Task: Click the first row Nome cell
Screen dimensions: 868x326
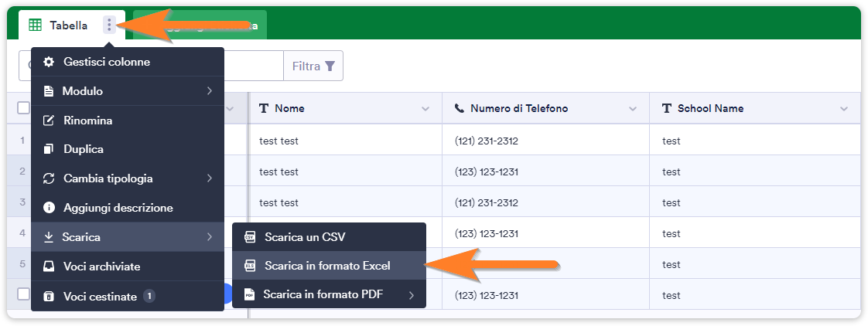Action: pos(344,141)
